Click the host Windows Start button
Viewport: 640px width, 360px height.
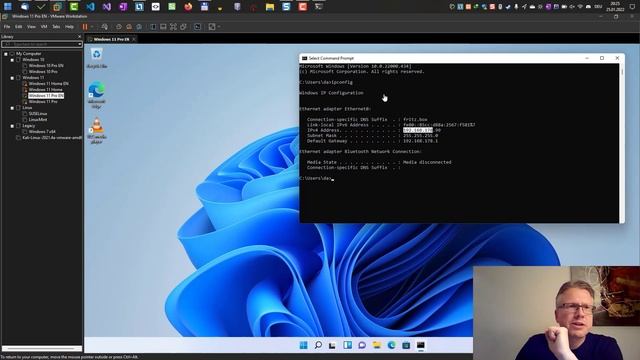tap(8, 7)
